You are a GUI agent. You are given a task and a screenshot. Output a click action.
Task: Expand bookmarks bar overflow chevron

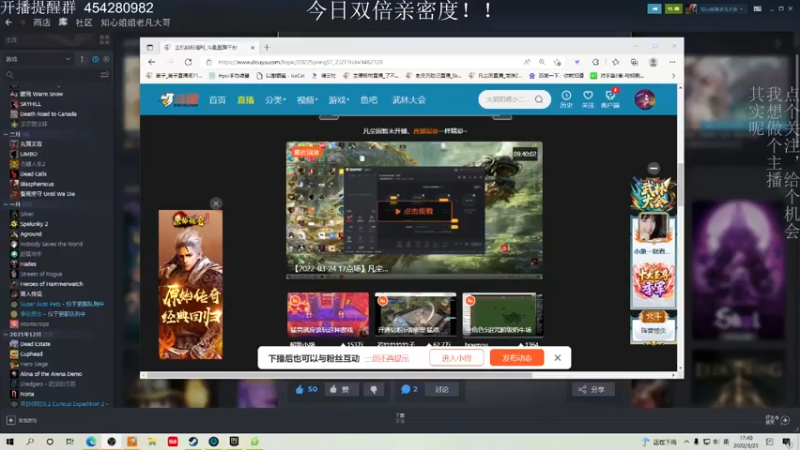point(673,76)
